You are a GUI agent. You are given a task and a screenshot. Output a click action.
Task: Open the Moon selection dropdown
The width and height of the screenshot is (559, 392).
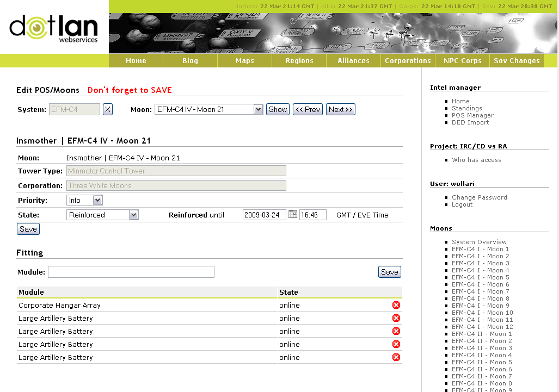click(209, 109)
